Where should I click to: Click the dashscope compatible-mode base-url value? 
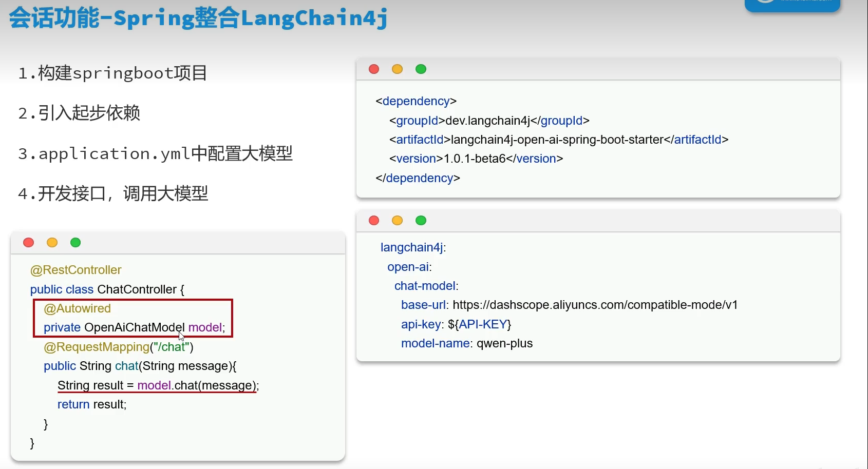594,304
